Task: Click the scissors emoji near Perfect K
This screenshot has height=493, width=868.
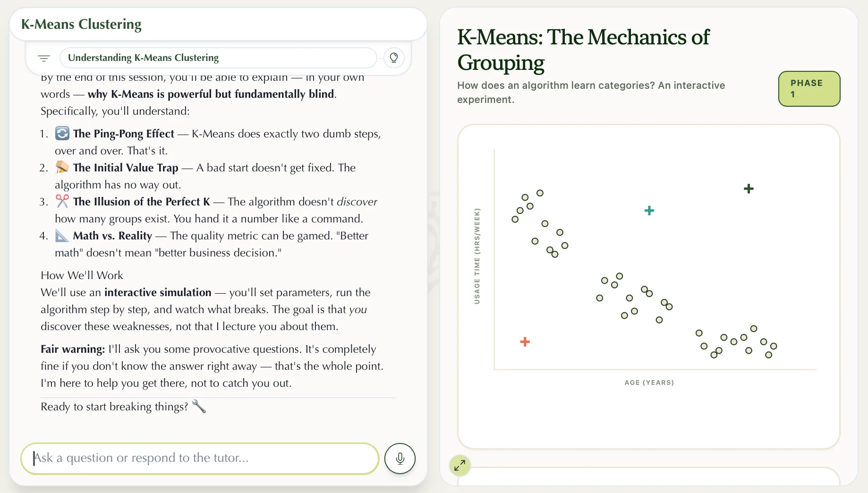Action: [62, 201]
